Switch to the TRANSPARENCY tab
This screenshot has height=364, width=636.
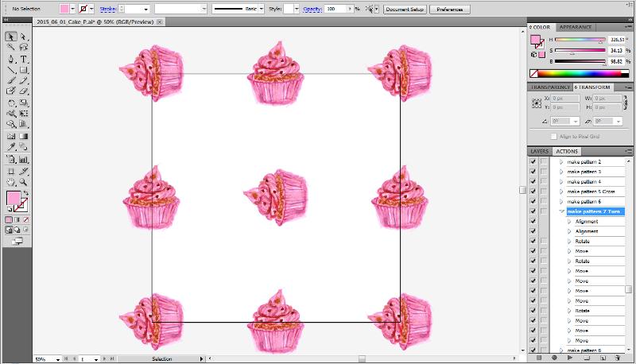click(x=550, y=87)
